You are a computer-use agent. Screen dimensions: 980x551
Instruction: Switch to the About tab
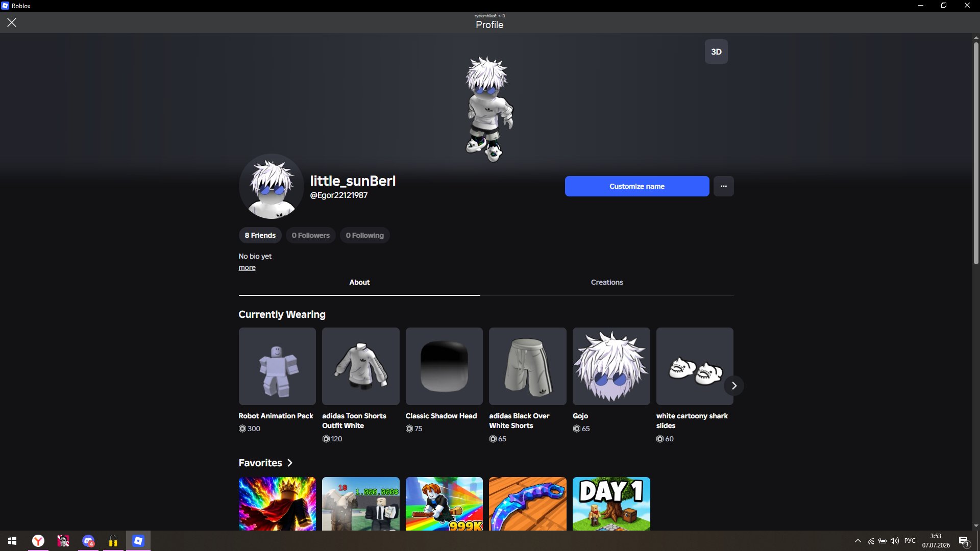[x=359, y=282]
